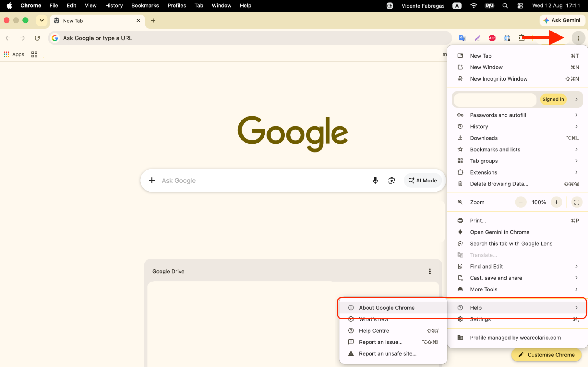This screenshot has width=588, height=367.
Task: Decrease zoom with the minus button
Action: pyautogui.click(x=520, y=202)
